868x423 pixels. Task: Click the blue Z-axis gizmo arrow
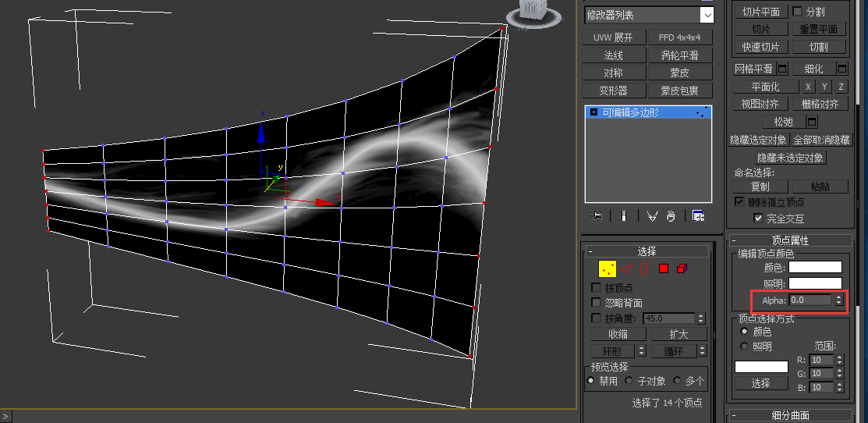click(261, 132)
